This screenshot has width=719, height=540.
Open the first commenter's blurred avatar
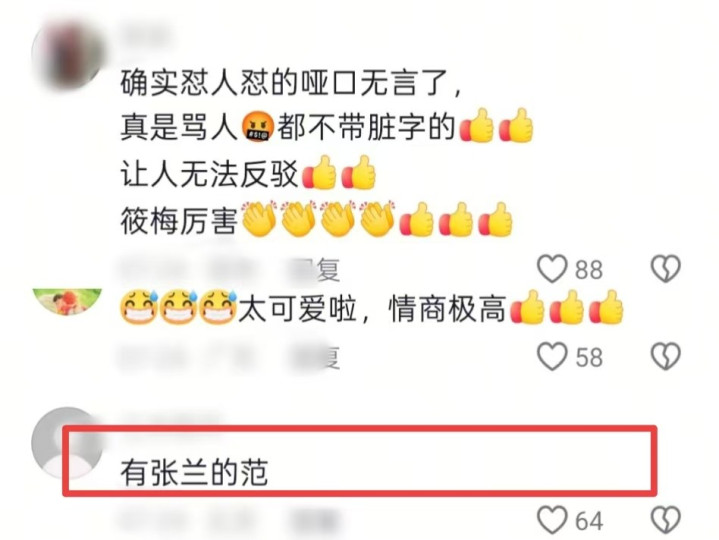(67, 54)
